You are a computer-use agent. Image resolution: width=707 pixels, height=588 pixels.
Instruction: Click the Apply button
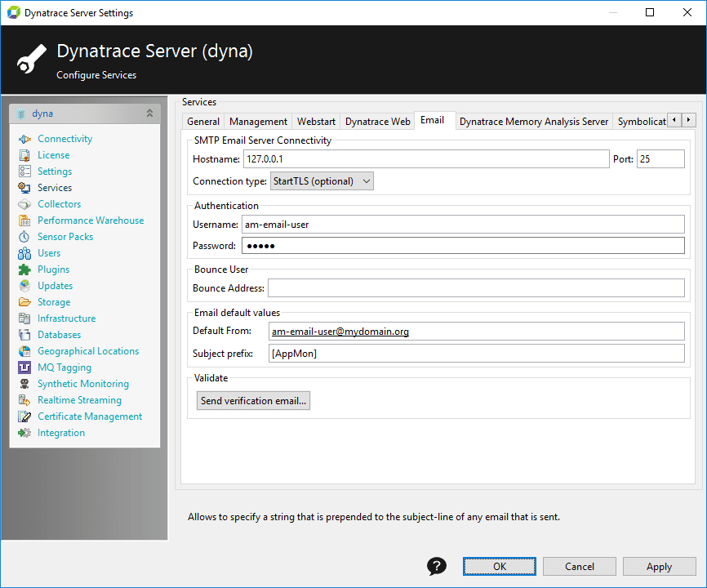(x=659, y=566)
